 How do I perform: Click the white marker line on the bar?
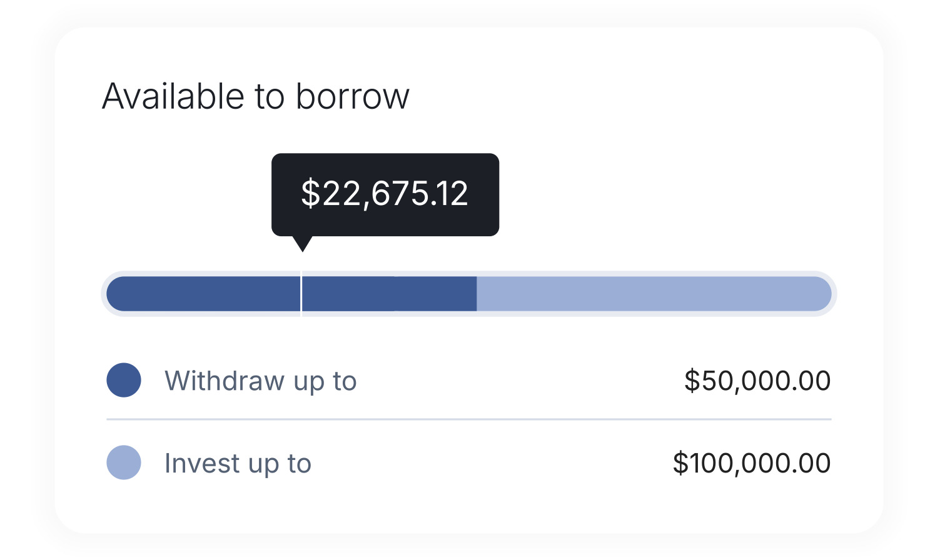coord(301,294)
